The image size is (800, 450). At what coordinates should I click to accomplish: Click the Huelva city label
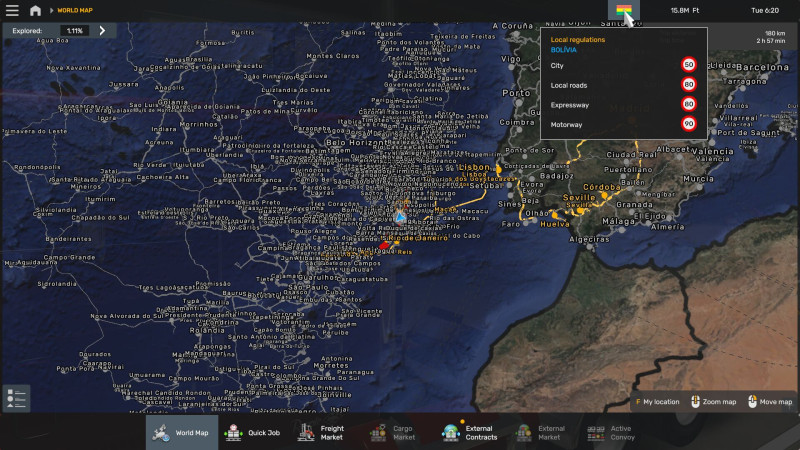pyautogui.click(x=555, y=224)
